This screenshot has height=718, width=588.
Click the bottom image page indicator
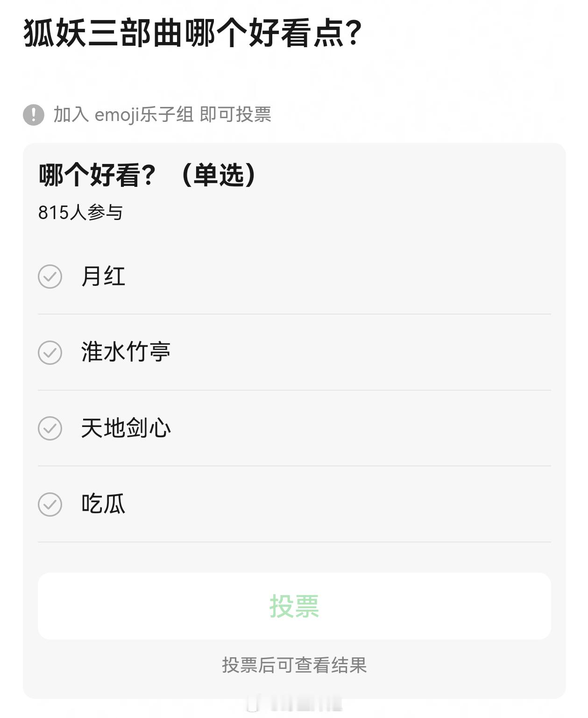click(294, 705)
